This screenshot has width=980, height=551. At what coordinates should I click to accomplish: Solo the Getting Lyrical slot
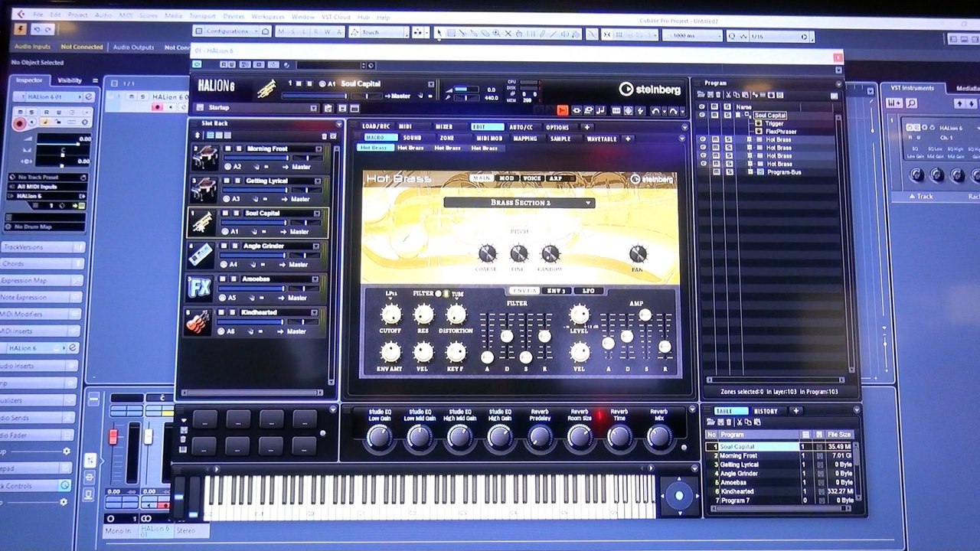237,181
